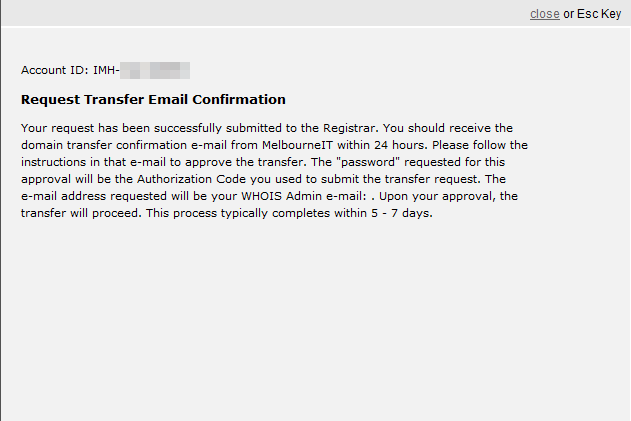Click the "IMH-" account prefix
Image resolution: width=631 pixels, height=421 pixels.
[105, 71]
